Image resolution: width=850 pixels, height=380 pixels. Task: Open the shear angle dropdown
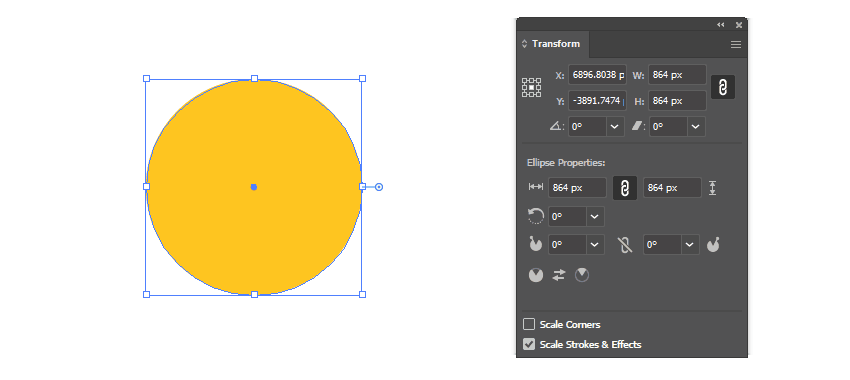(x=696, y=126)
